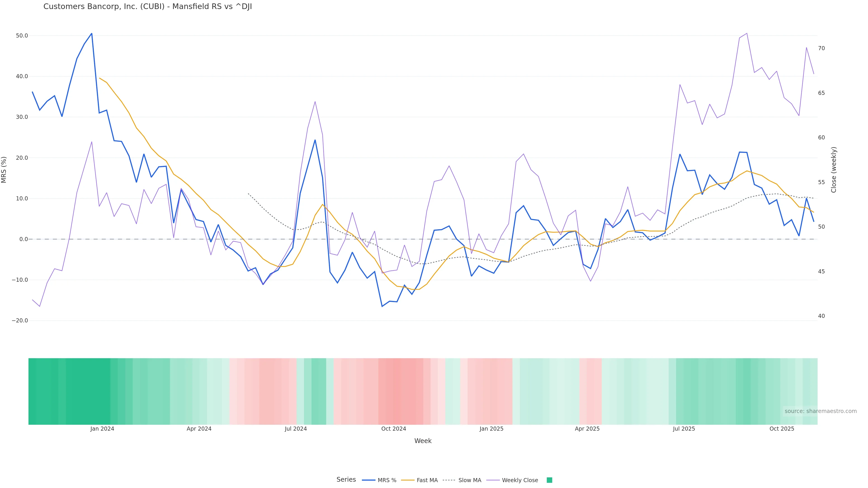This screenshot has width=868, height=488.
Task: Click the Week x-axis title
Action: click(422, 441)
